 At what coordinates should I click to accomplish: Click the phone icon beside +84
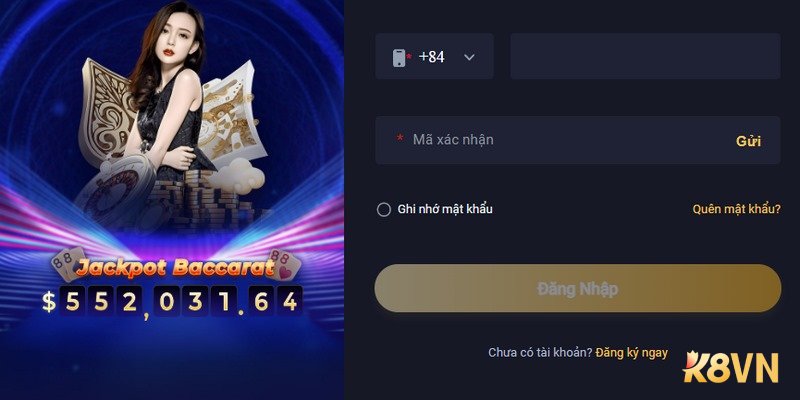398,58
